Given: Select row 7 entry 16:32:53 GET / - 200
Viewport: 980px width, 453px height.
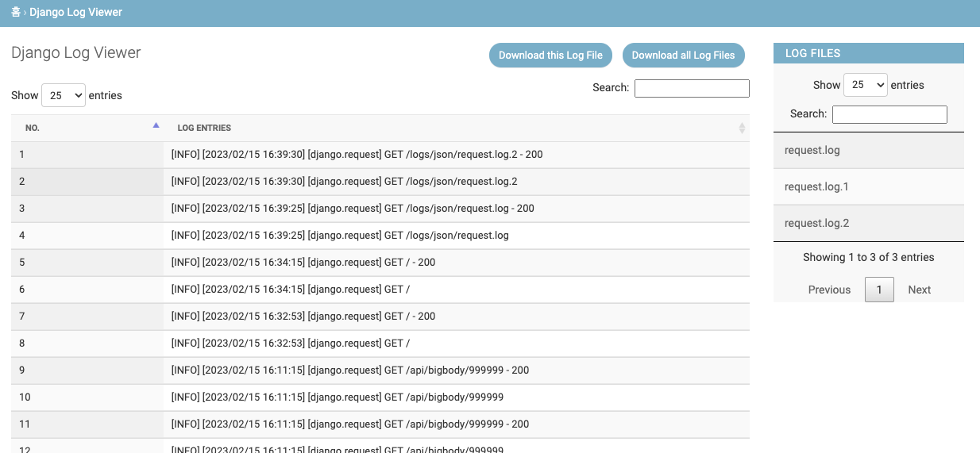Looking at the screenshot, I should (x=457, y=317).
